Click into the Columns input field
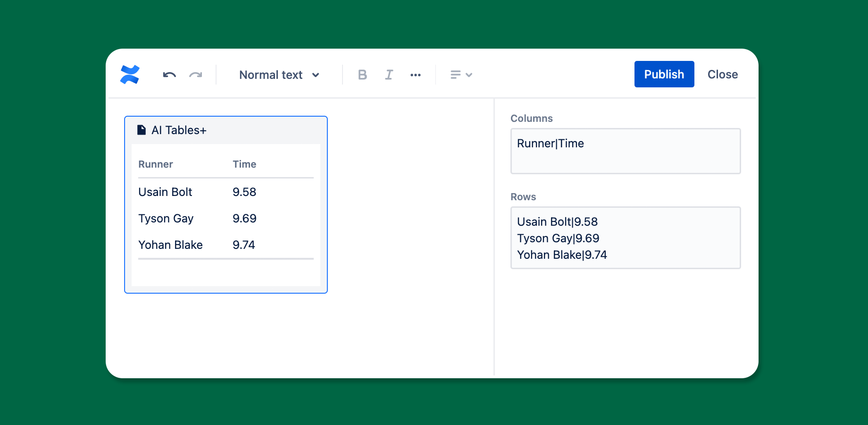This screenshot has width=868, height=425. [x=625, y=151]
